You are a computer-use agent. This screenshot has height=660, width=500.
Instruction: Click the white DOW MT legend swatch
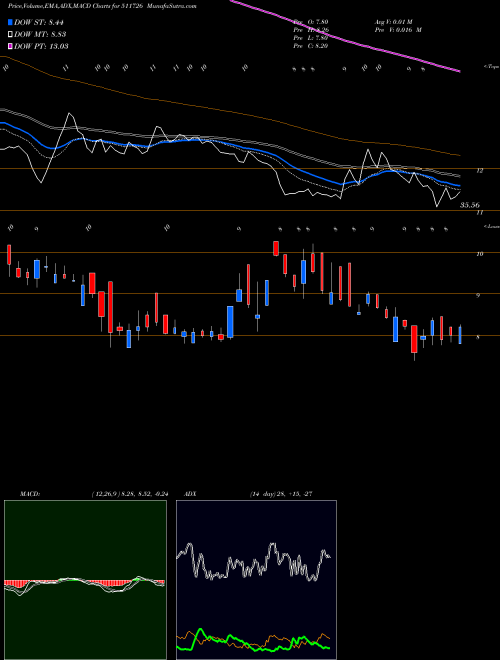point(10,35)
